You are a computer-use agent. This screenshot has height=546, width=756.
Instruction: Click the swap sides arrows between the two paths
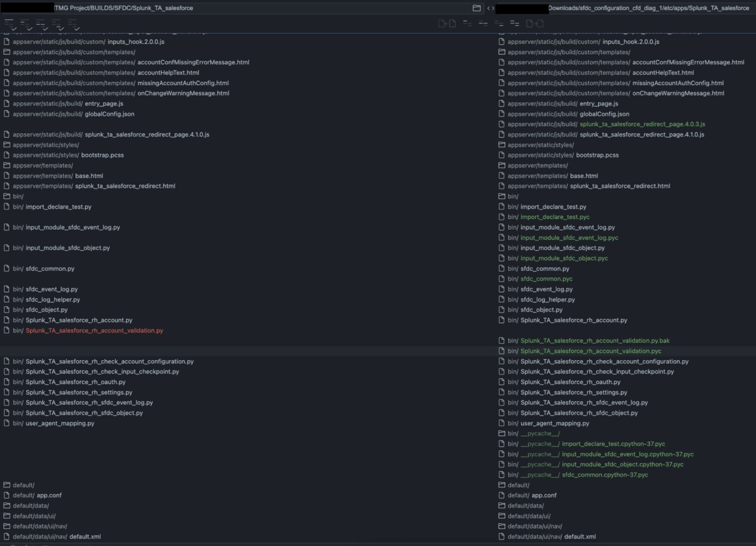pyautogui.click(x=491, y=8)
